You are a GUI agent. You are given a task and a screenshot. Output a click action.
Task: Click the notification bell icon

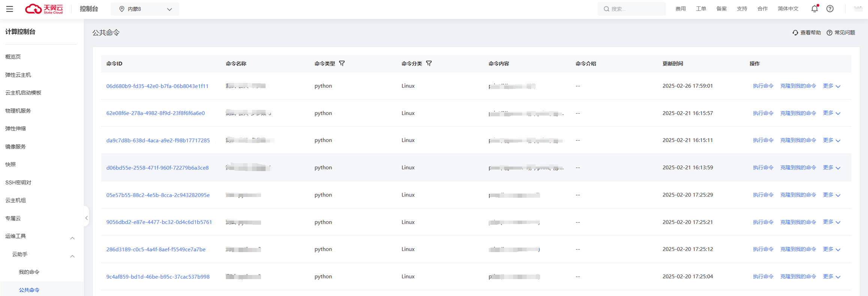click(814, 9)
